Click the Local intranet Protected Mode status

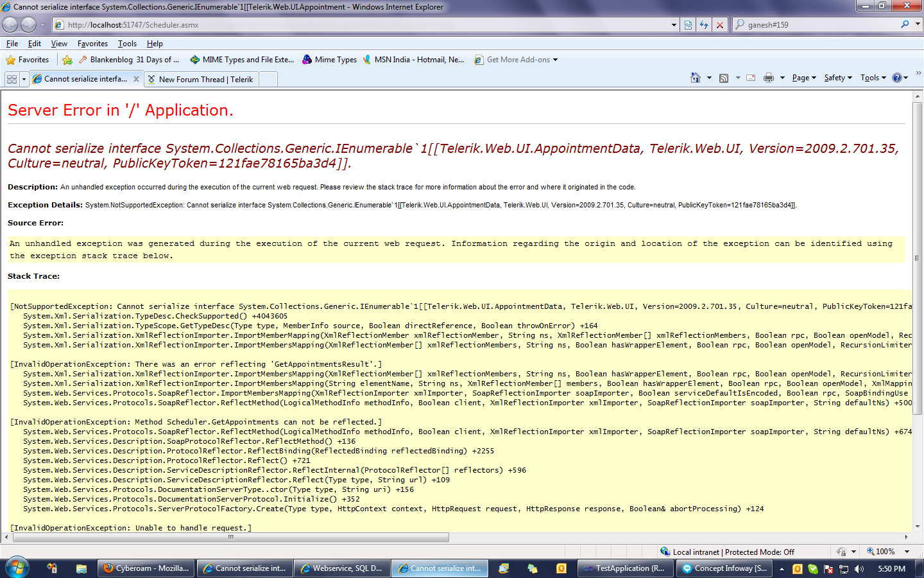[x=727, y=552]
